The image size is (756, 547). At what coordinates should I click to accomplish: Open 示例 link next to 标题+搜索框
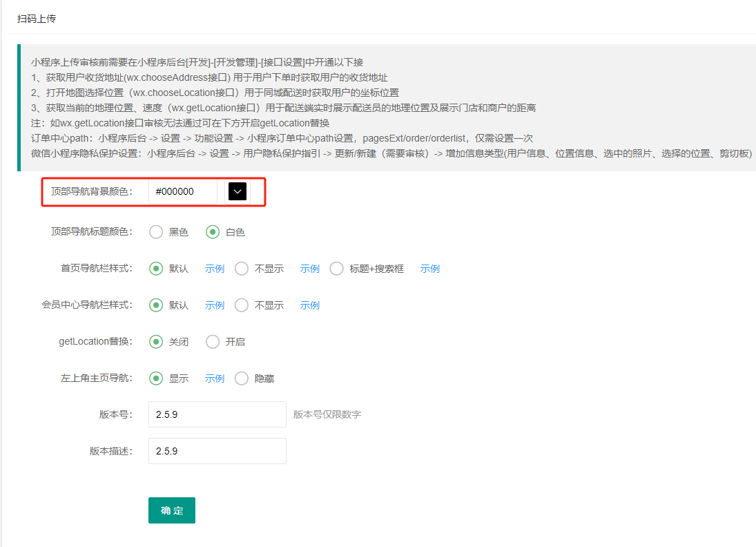pos(429,269)
